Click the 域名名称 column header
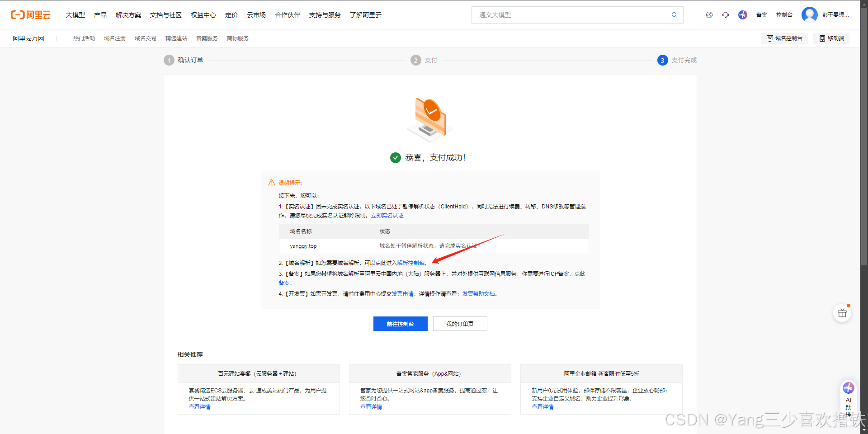868x434 pixels. [301, 231]
